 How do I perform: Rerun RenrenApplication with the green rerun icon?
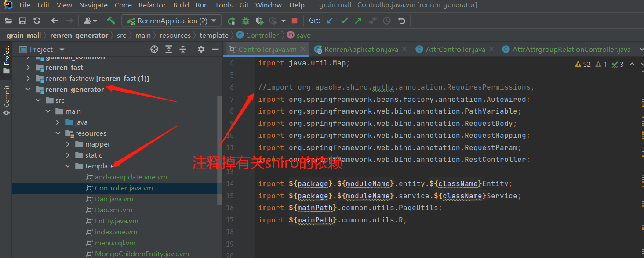click(231, 21)
